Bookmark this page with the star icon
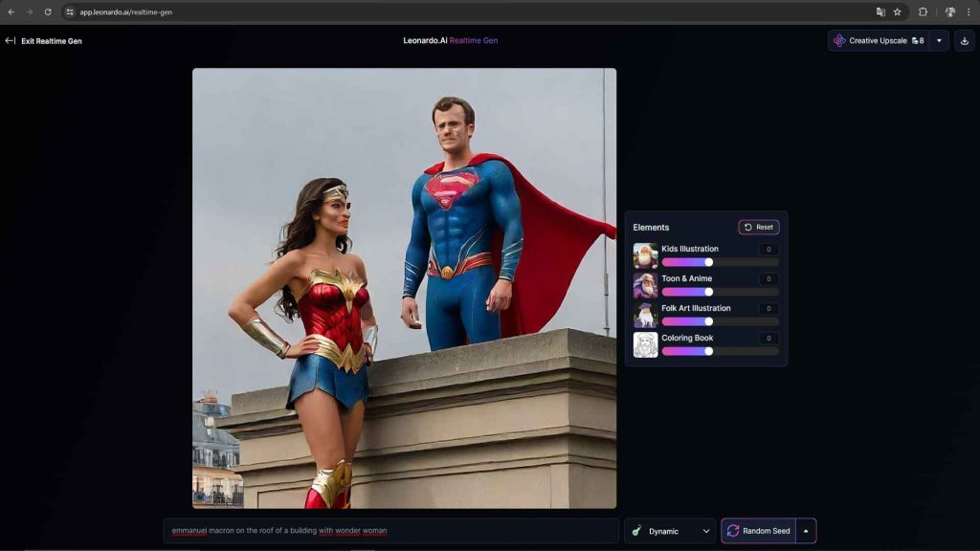The image size is (980, 551). [x=898, y=11]
